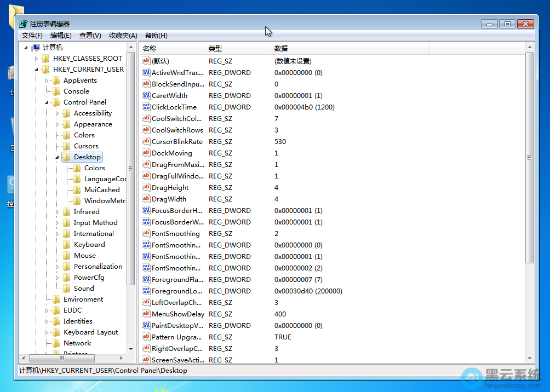This screenshot has width=550, height=392.
Task: Click the Registry Editor title bar icon
Action: pos(23,24)
